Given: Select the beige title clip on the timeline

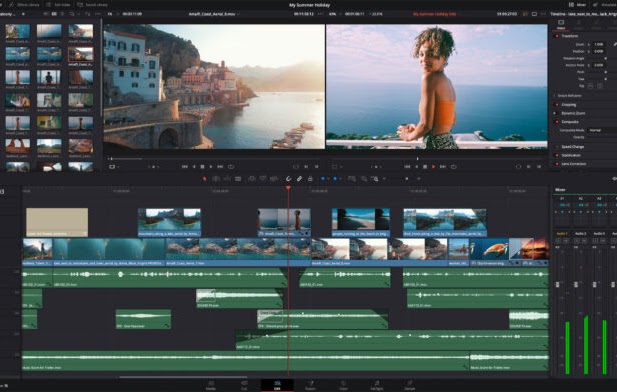Looking at the screenshot, I should click(x=57, y=222).
